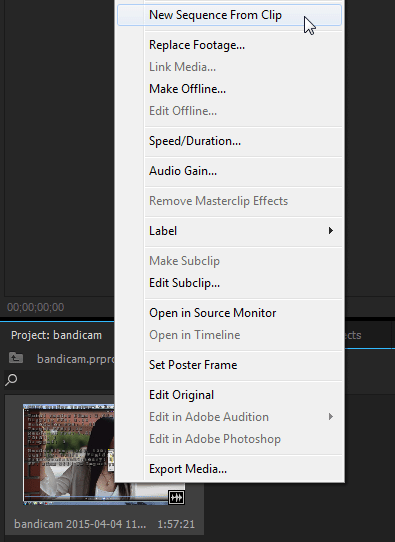Screen dimensions: 395x542
Task: Choose Edit Subclip entry
Action: pyautogui.click(x=229, y=283)
